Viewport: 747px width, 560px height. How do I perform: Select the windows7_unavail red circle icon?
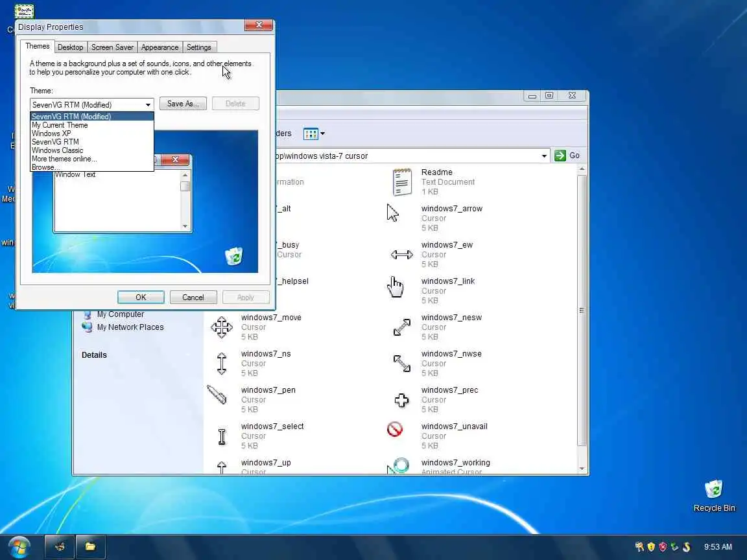coord(394,429)
